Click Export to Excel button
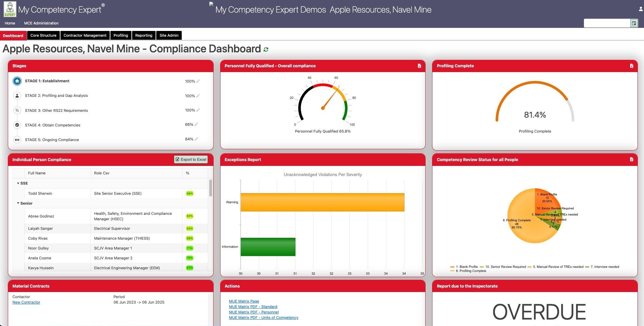The width and height of the screenshot is (644, 326). 191,159
